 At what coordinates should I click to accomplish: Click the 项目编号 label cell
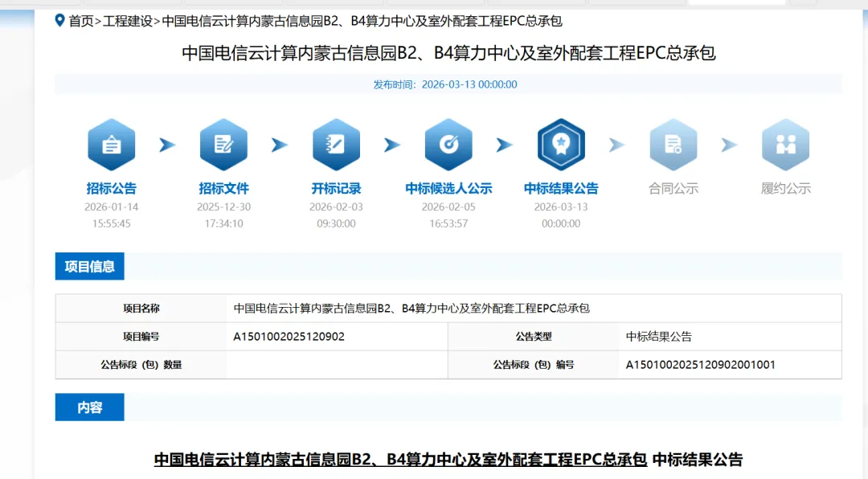click(141, 337)
